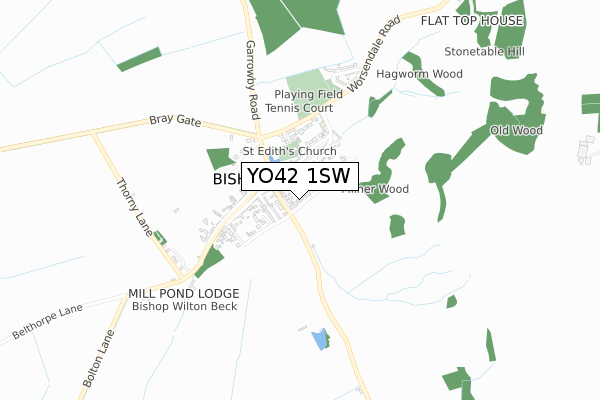Click the Tennis Court label
The width and height of the screenshot is (600, 400).
point(299,108)
